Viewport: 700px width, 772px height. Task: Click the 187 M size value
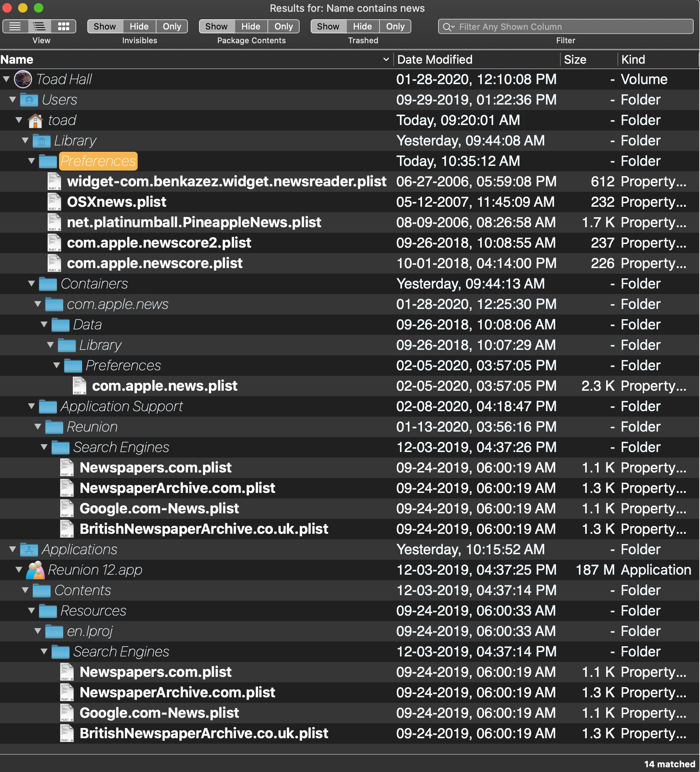pyautogui.click(x=595, y=570)
